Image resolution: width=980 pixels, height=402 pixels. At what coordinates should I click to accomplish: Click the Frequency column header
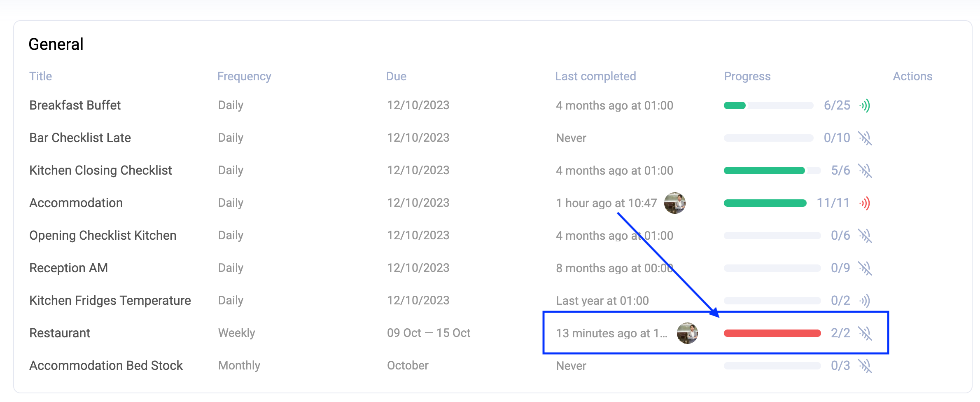point(244,76)
